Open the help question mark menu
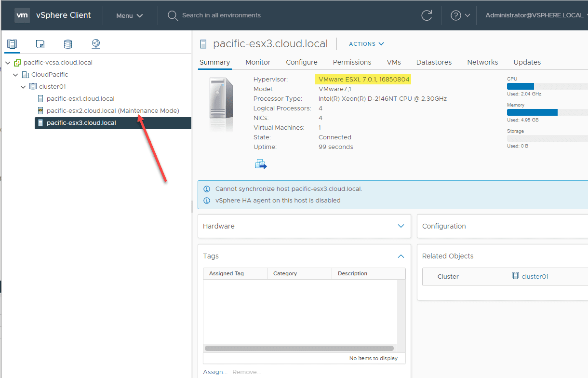This screenshot has width=588, height=378. (x=460, y=15)
